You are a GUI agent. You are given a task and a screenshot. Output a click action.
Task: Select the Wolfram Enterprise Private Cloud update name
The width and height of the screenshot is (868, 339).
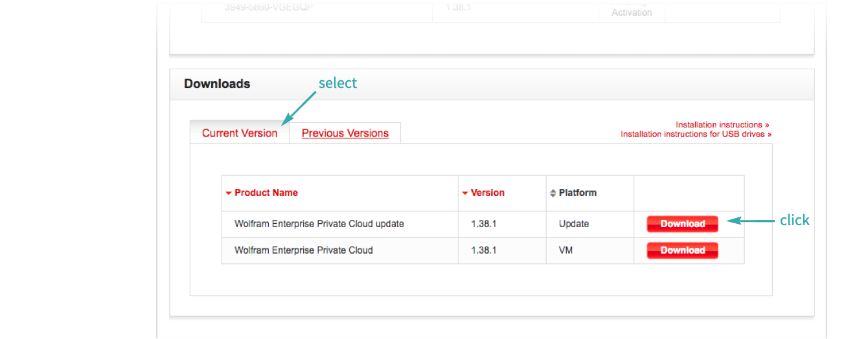[319, 224]
